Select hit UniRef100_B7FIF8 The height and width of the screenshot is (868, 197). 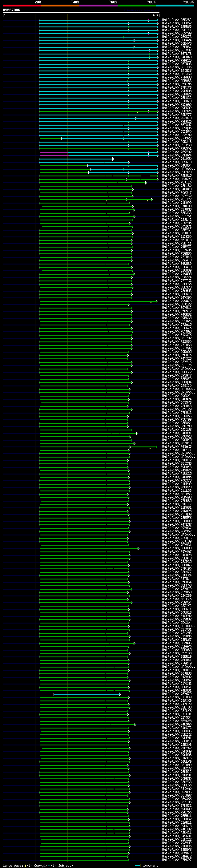177,88
